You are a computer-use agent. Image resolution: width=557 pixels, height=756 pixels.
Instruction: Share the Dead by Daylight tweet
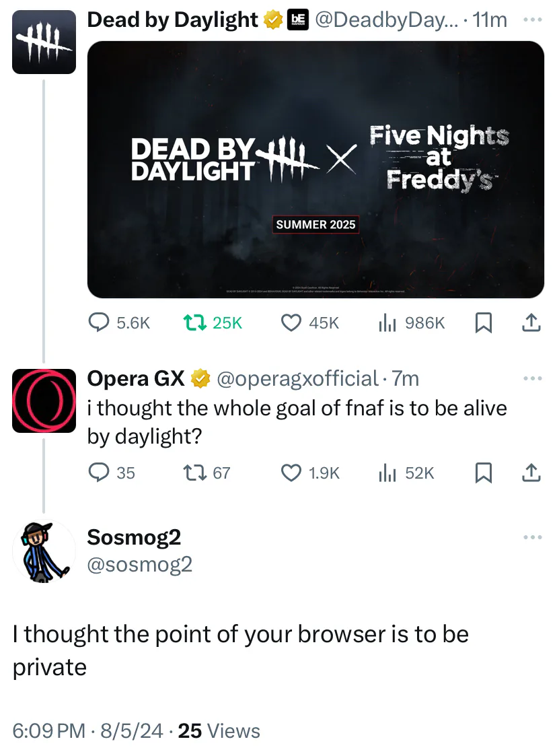pos(531,324)
